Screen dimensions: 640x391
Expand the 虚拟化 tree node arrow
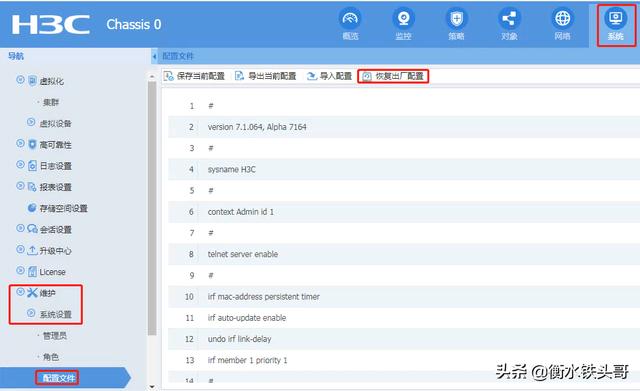(x=20, y=79)
